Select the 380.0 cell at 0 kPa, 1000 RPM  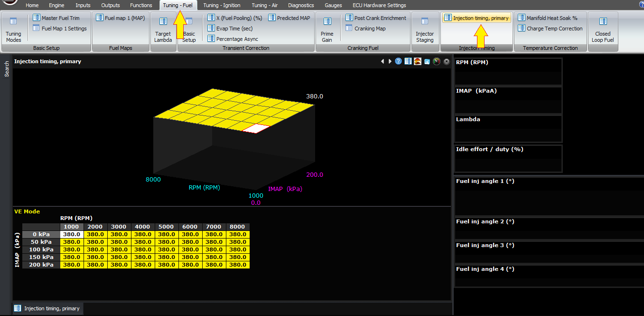(72, 234)
